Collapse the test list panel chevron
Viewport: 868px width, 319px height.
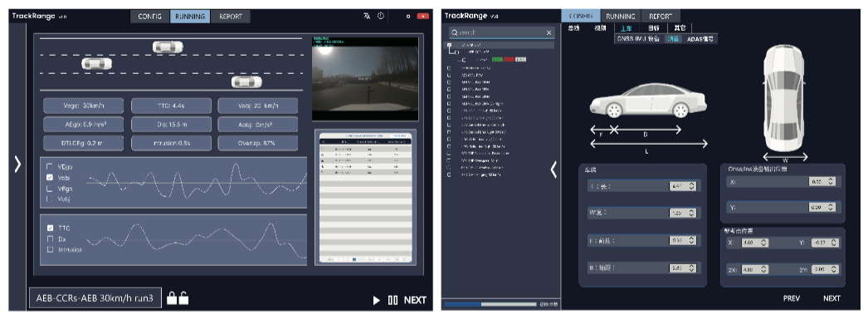(x=553, y=169)
